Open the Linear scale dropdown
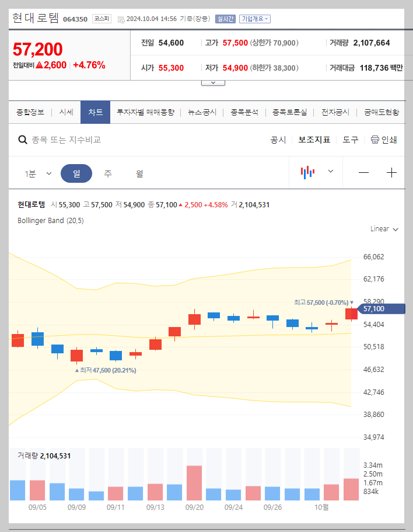The image size is (413, 532). [x=384, y=230]
